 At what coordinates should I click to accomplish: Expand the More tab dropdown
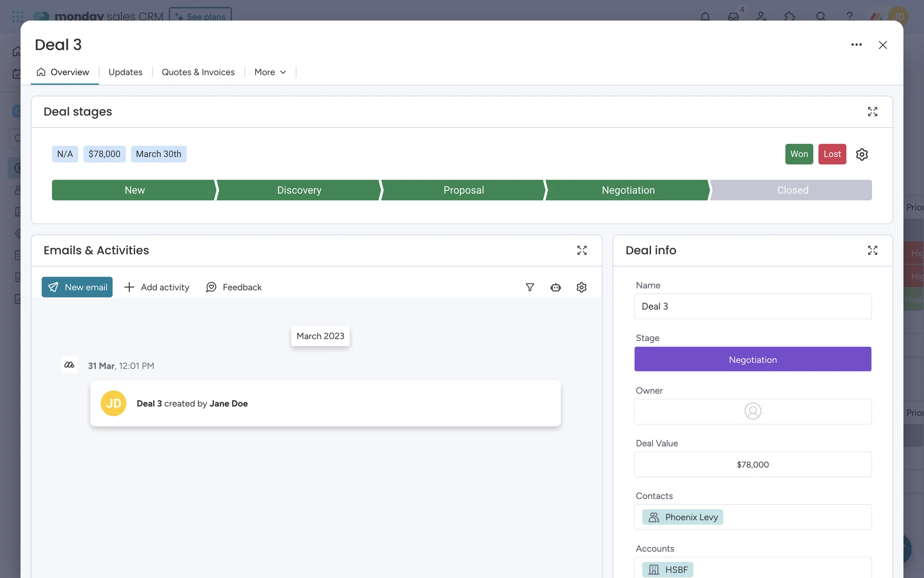[270, 72]
